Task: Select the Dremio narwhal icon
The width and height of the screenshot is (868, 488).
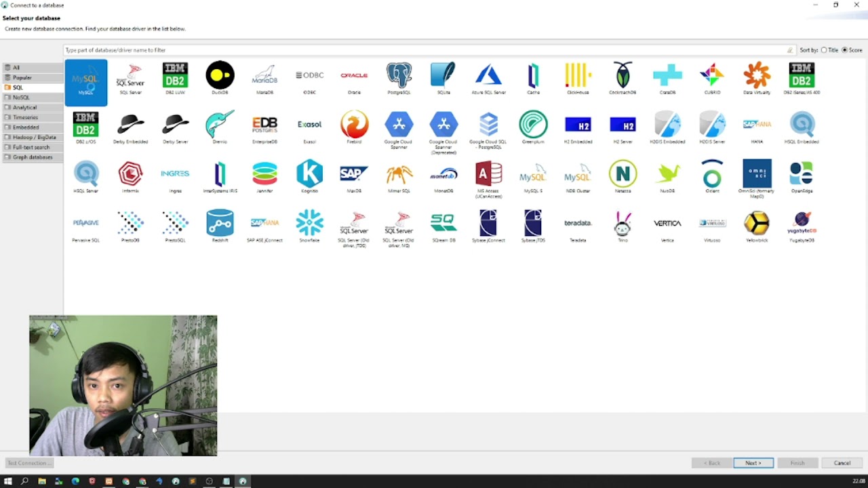Action: tap(220, 127)
